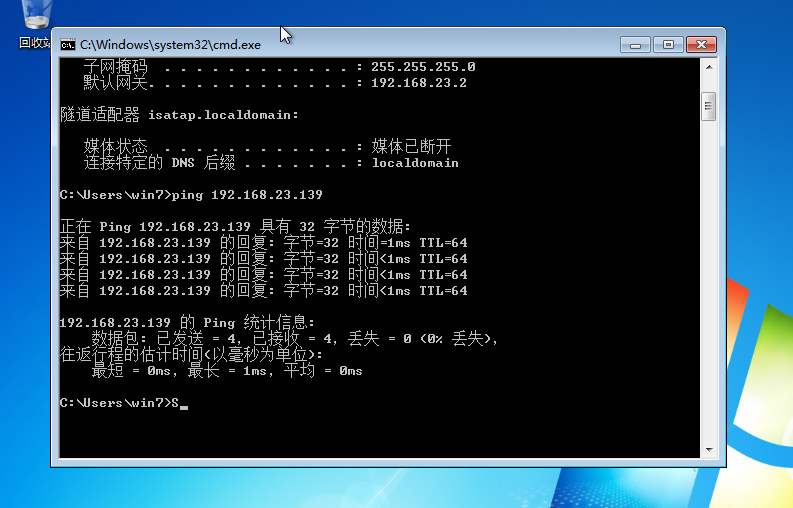
Task: Click the Ping statistics header line
Action: [x=186, y=323]
